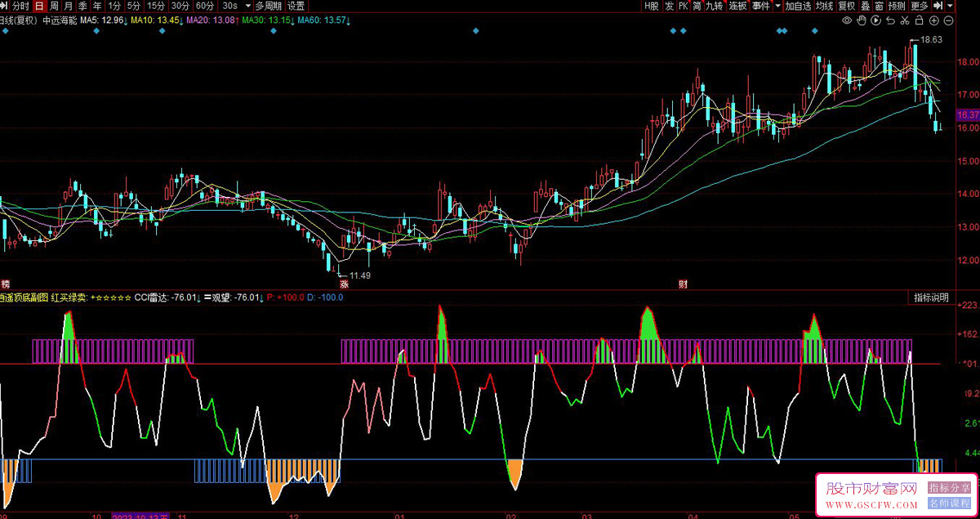Toggle 复权 price adjustment
The image size is (980, 519).
click(x=846, y=6)
